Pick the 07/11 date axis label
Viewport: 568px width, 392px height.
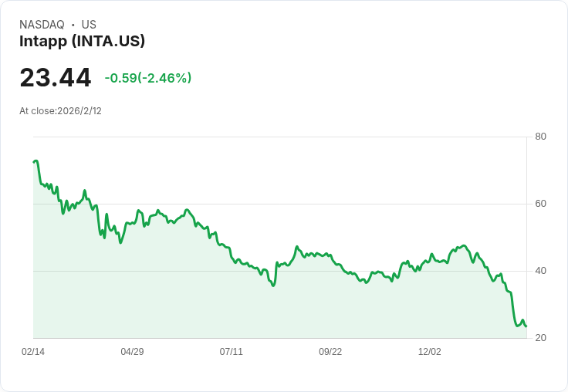coord(231,352)
